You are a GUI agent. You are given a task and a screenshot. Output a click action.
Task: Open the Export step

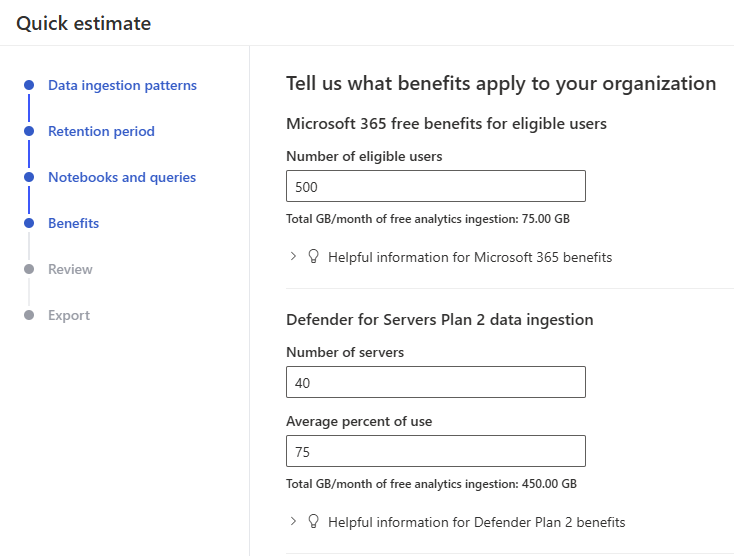point(69,315)
